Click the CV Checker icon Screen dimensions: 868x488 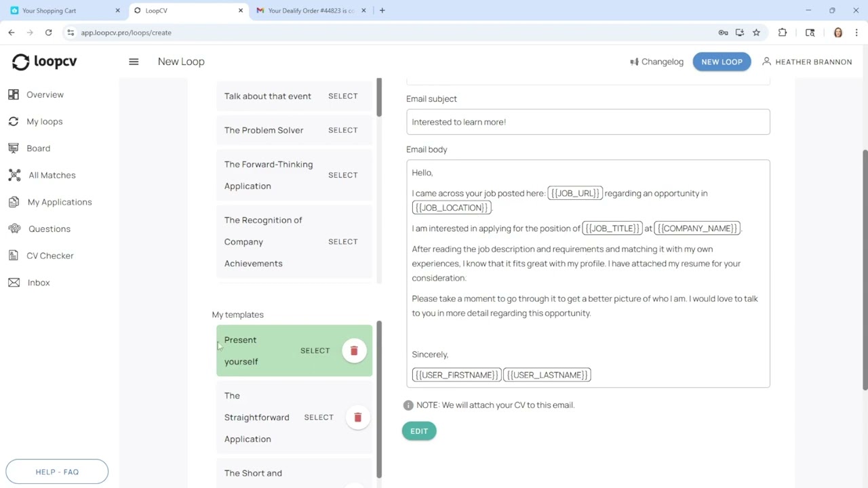[14, 256]
